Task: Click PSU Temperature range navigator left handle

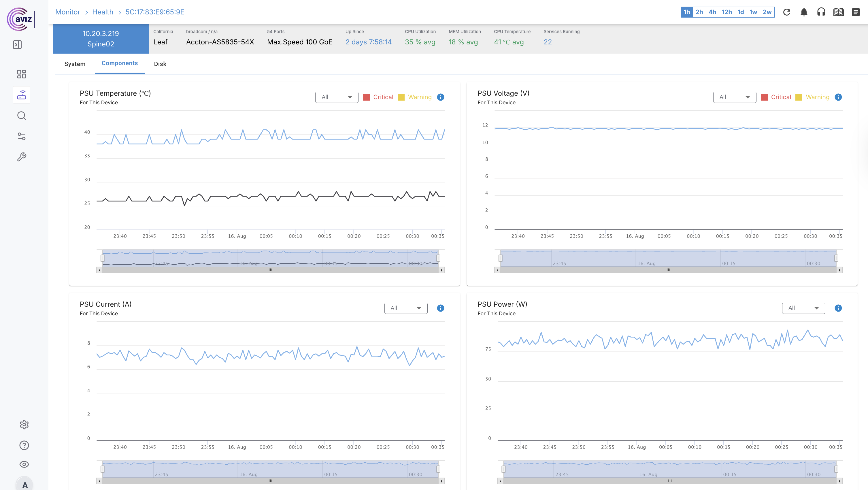Action: (102, 258)
